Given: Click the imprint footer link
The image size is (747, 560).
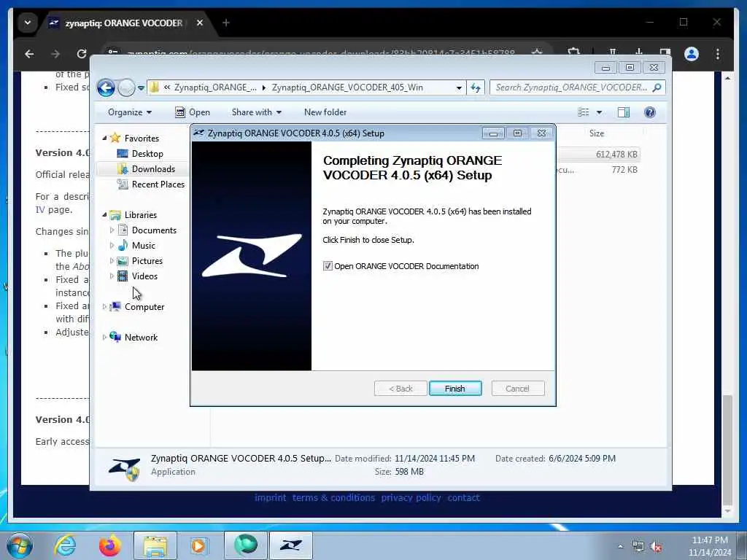Looking at the screenshot, I should pos(270,497).
